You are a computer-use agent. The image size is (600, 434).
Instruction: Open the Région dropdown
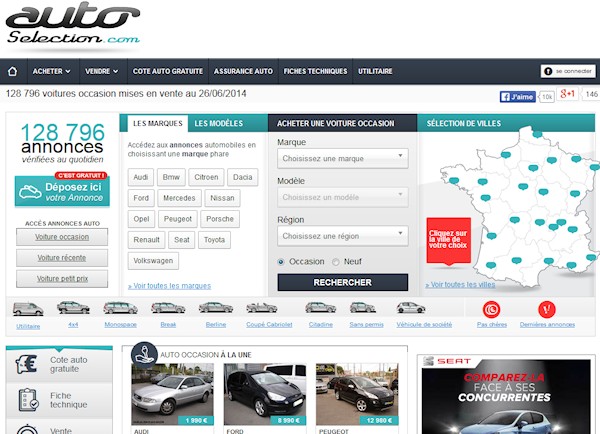coord(342,236)
